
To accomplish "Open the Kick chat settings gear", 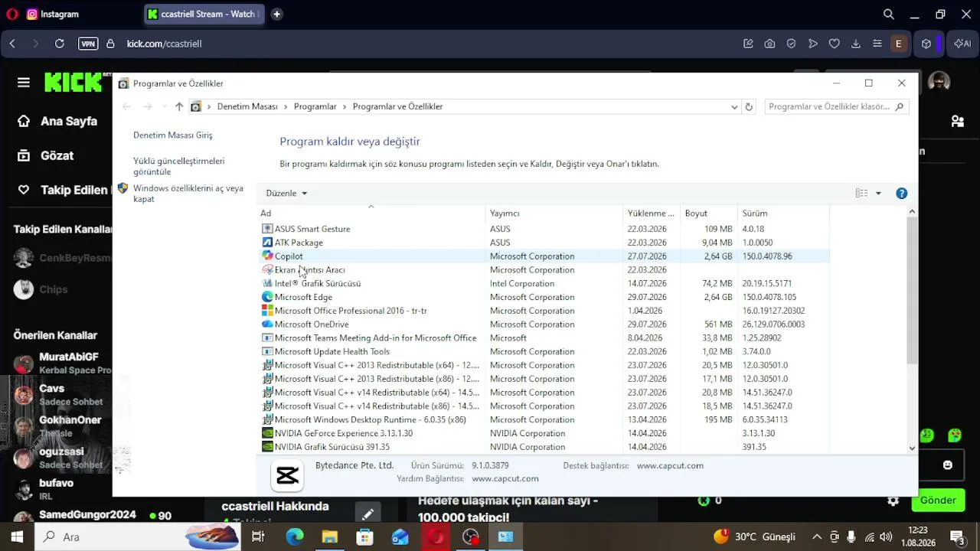I will (893, 500).
